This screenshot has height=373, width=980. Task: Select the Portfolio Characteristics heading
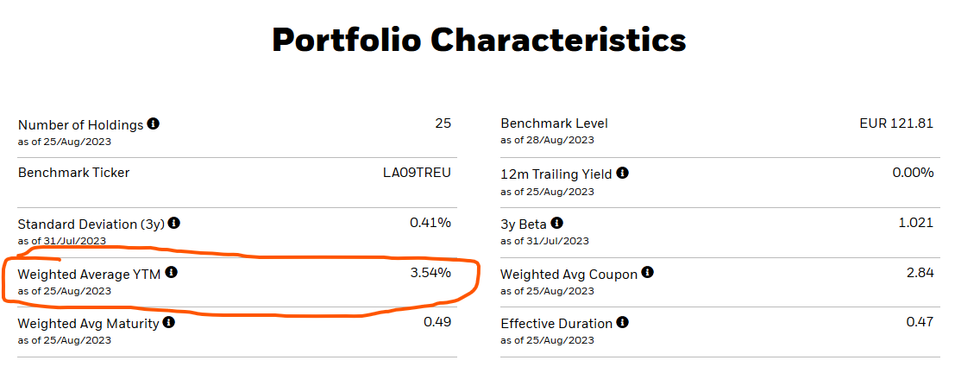click(x=480, y=40)
